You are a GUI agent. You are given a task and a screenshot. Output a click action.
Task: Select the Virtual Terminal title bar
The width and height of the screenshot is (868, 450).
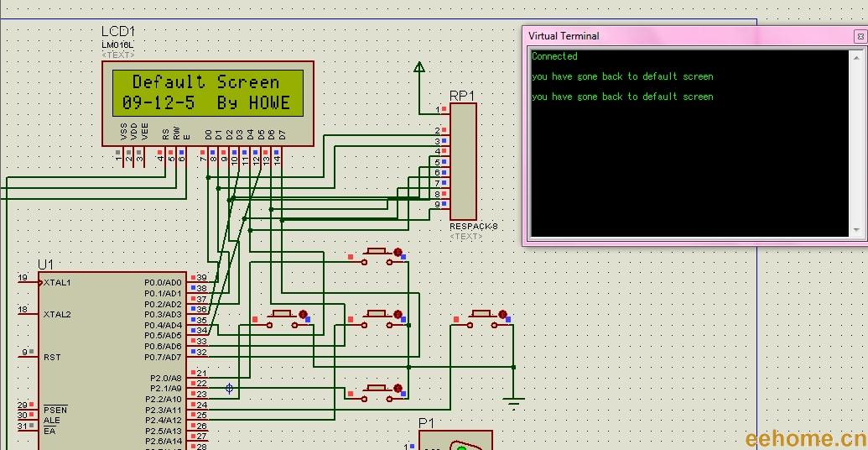pos(689,36)
